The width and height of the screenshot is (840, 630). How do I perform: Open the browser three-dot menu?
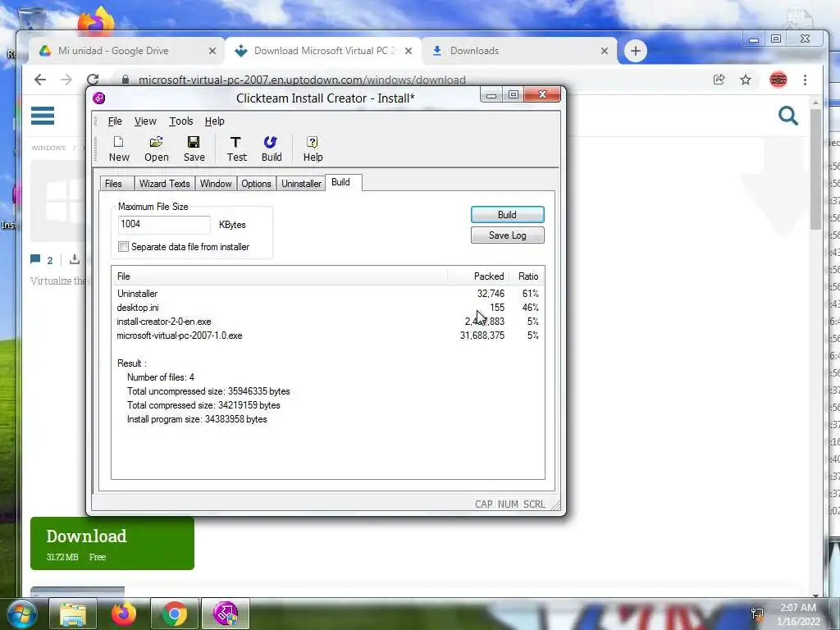[x=805, y=80]
